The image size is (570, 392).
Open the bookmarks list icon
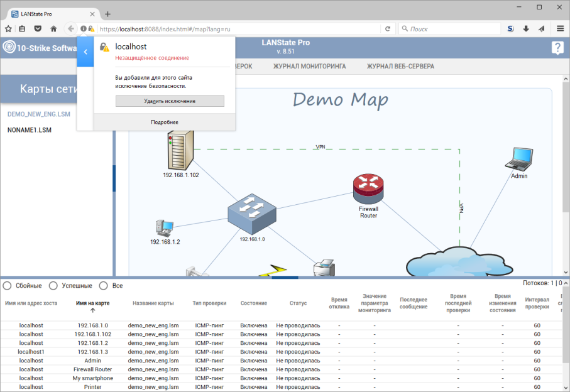[x=22, y=29]
